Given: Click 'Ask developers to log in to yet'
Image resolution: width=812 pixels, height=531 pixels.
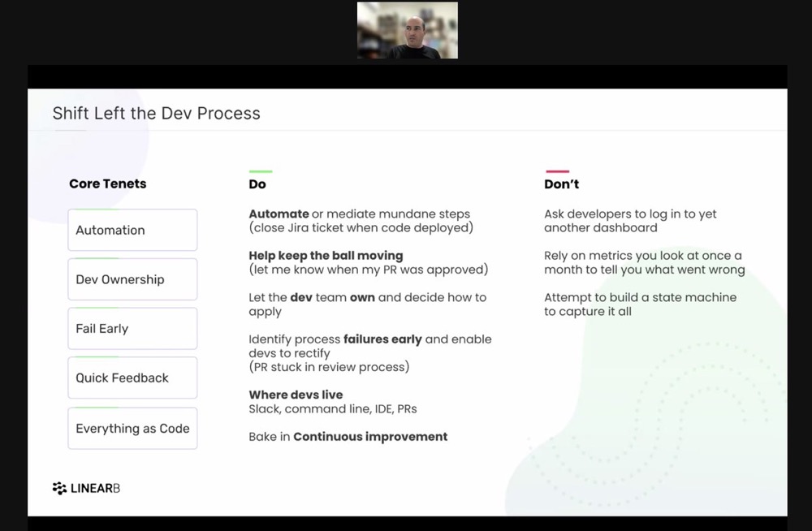Looking at the screenshot, I should pyautogui.click(x=630, y=214).
